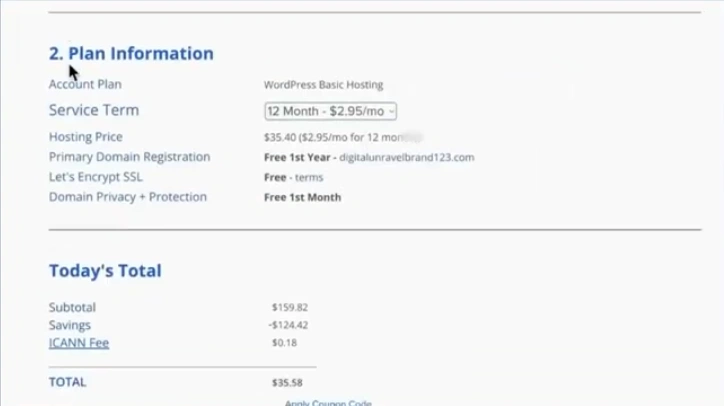
Task: Click the -$124.42 savings amount
Action: tap(288, 325)
